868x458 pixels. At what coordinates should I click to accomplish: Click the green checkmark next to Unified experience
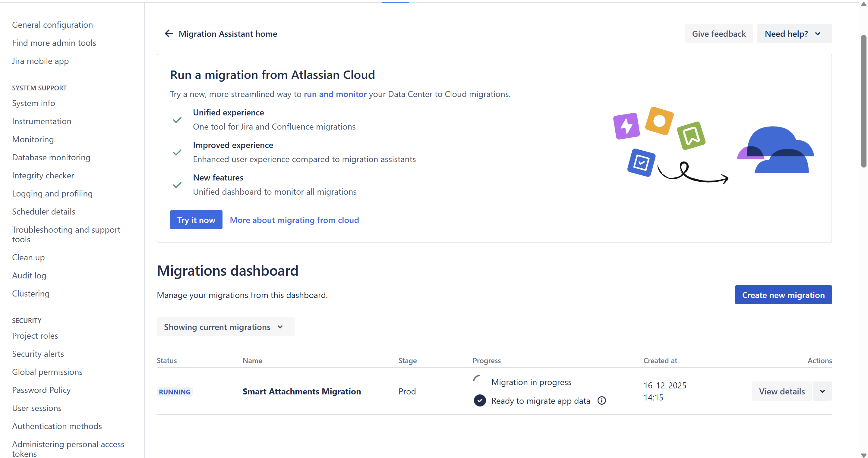pos(177,120)
